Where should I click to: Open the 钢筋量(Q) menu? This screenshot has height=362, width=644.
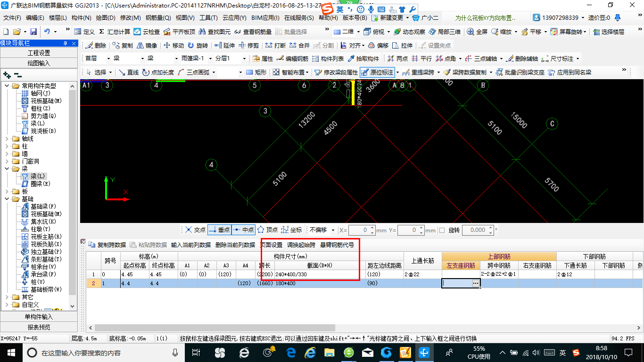pos(158,18)
